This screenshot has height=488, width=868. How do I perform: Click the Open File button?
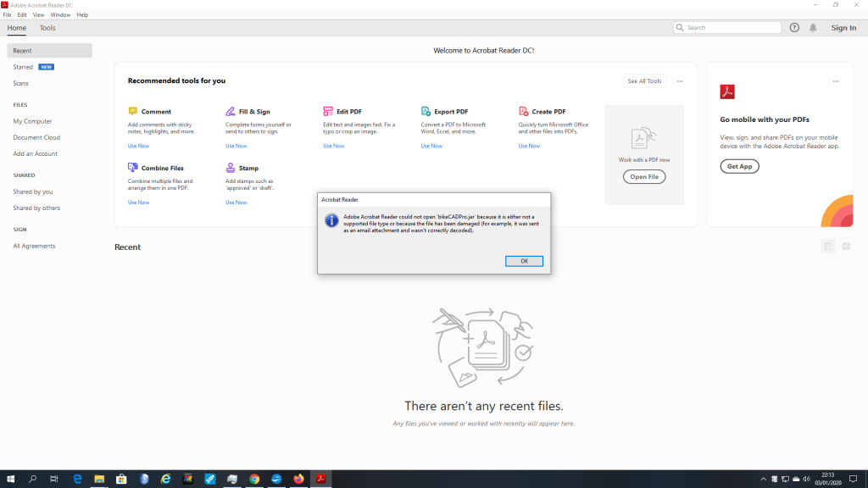644,177
